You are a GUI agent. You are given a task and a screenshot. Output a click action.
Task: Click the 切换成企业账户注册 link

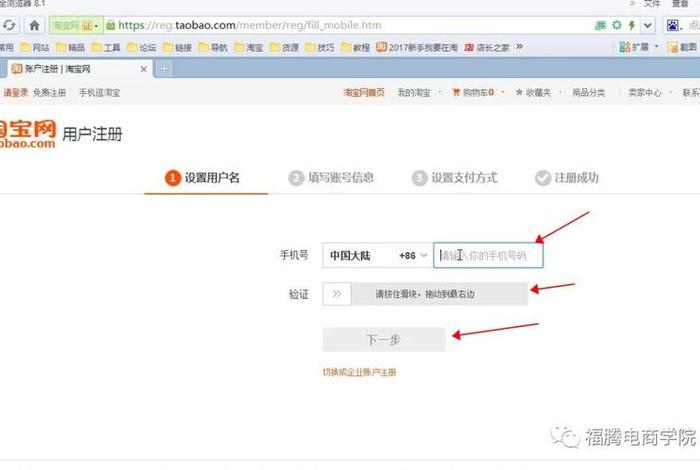359,372
